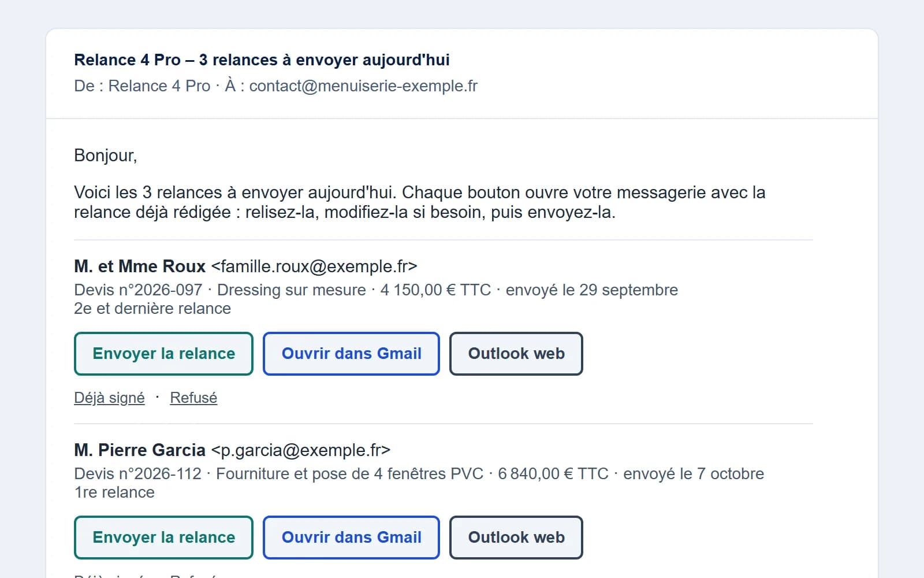
Task: Click the 'M. Pierre Garcia' name
Action: [140, 450]
